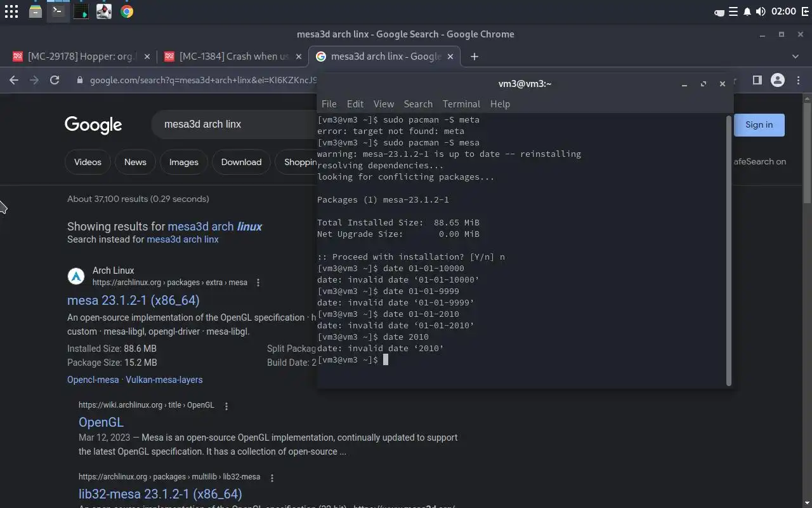The width and height of the screenshot is (812, 508).
Task: Open the Opencl-mesa sitelink
Action: click(x=93, y=380)
